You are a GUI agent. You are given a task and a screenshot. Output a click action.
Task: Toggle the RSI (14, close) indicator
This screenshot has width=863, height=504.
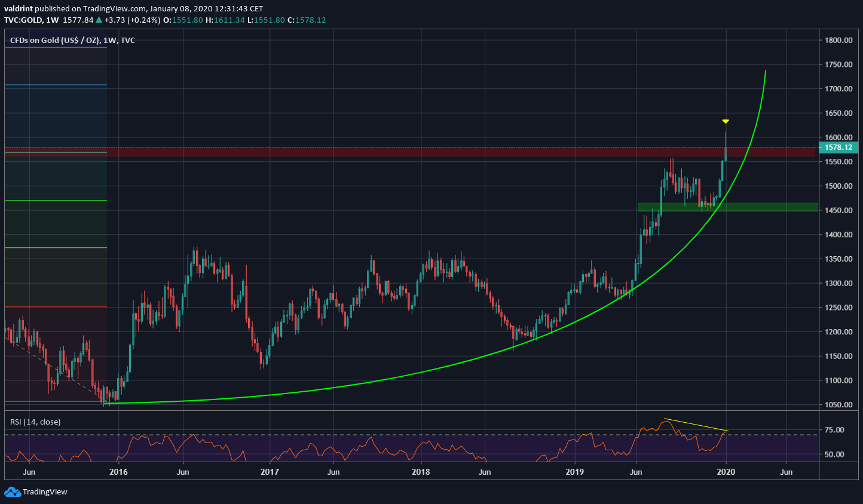coord(36,421)
